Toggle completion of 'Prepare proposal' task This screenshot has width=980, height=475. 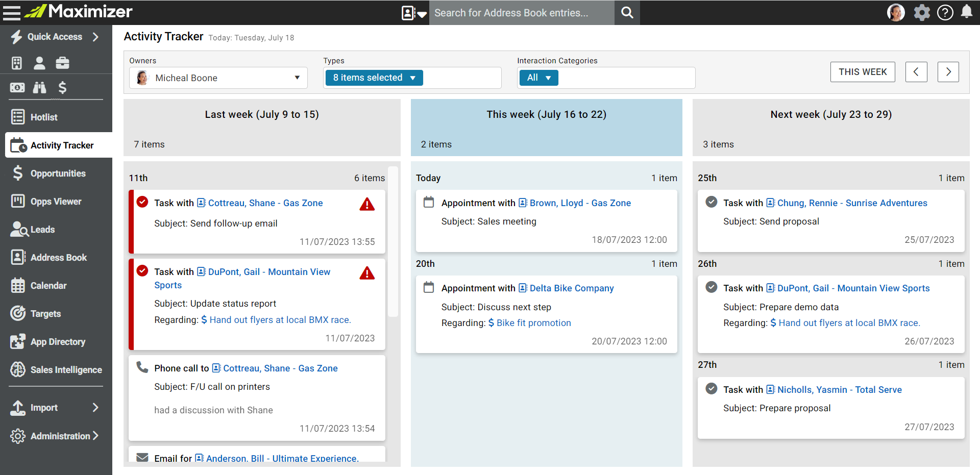711,388
